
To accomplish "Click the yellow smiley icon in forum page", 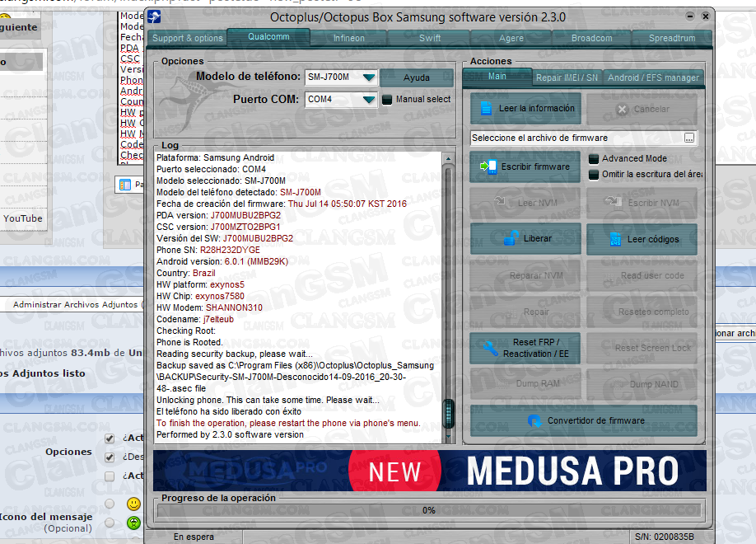I will (x=133, y=504).
